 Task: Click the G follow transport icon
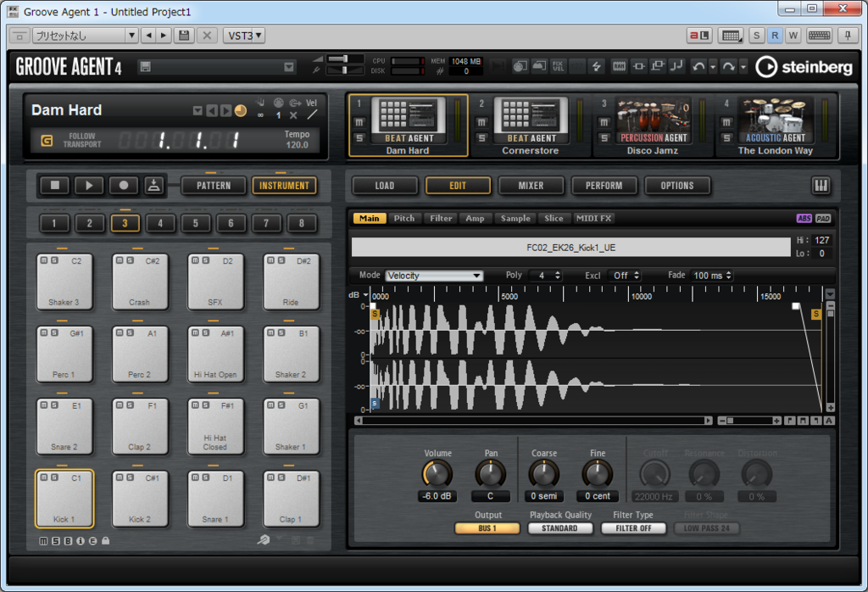pos(47,141)
